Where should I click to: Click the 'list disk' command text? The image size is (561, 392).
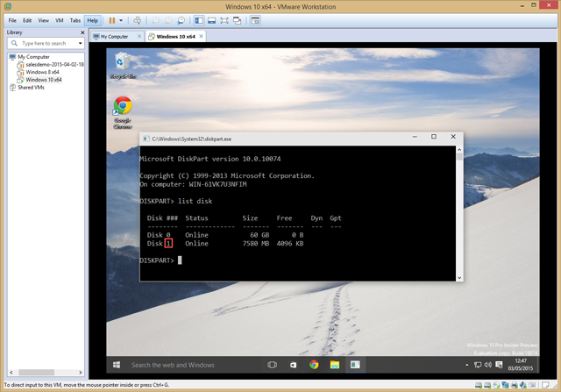pyautogui.click(x=195, y=201)
